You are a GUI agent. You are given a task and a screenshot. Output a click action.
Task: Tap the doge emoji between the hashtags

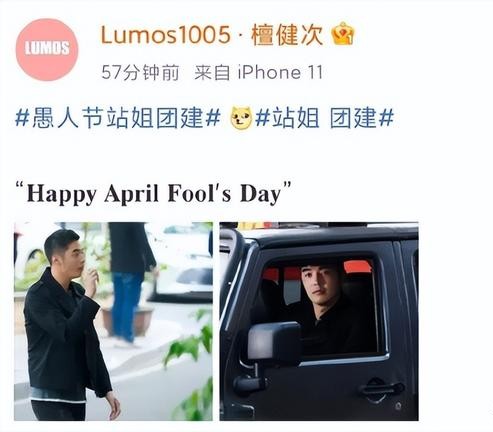pyautogui.click(x=242, y=118)
